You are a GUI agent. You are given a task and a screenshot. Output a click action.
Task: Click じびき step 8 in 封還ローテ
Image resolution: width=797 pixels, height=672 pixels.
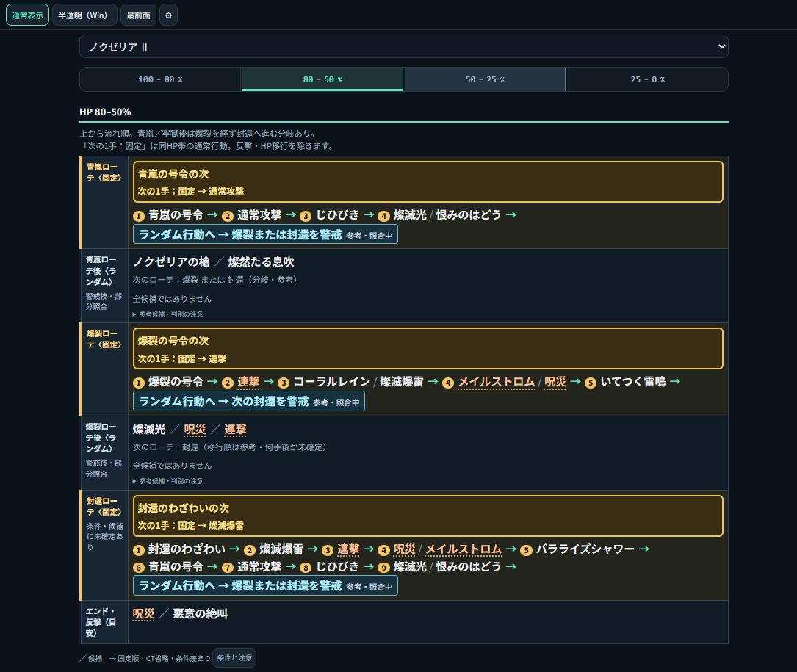pyautogui.click(x=337, y=567)
